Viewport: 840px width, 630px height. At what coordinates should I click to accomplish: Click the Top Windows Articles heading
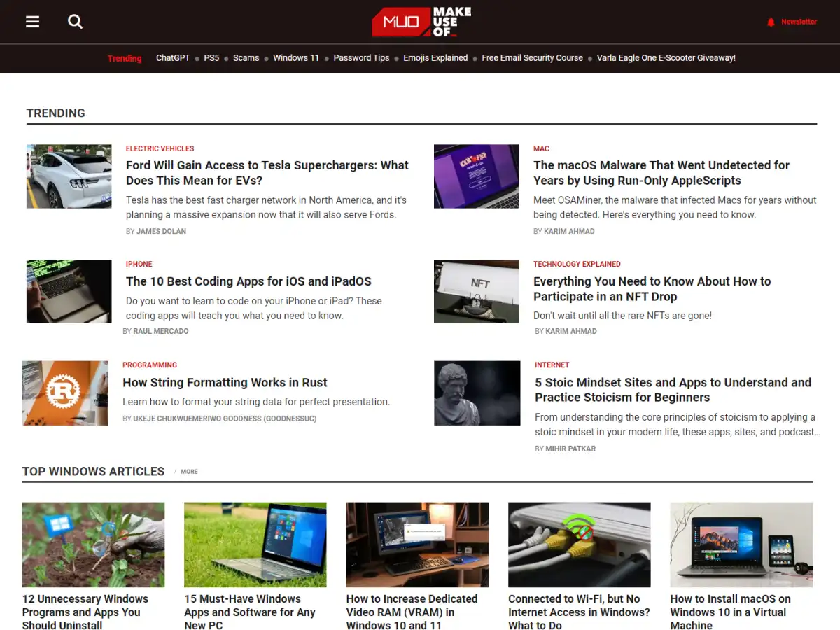(93, 471)
